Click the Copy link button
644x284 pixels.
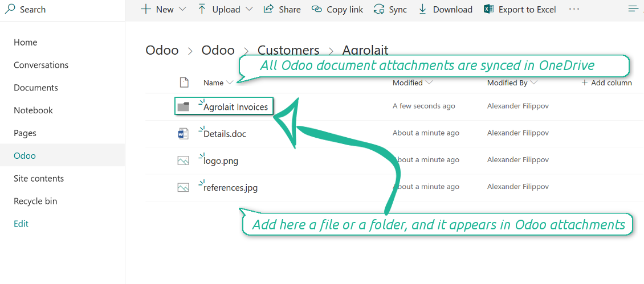[337, 9]
